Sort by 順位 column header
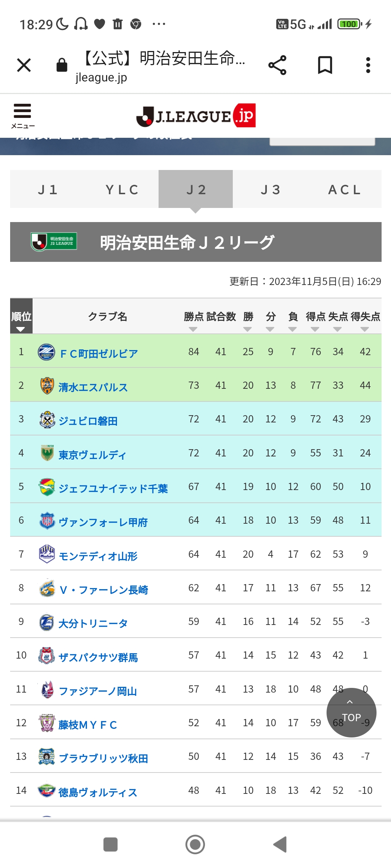Viewport: 391px width, 868px height. (x=21, y=316)
